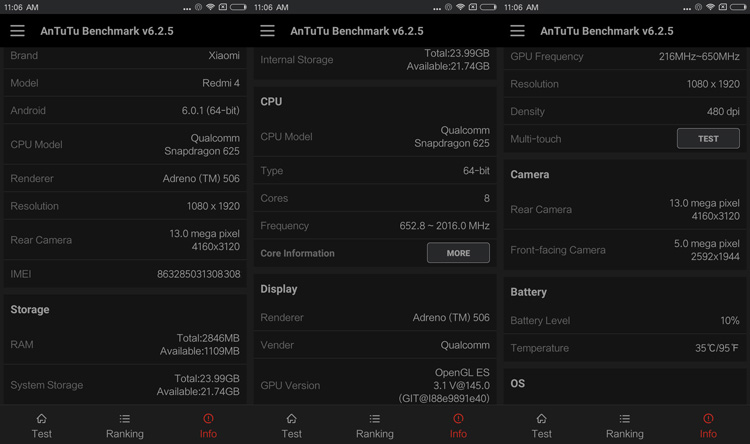
Task: Select the Internal Storage row
Action: (375, 61)
